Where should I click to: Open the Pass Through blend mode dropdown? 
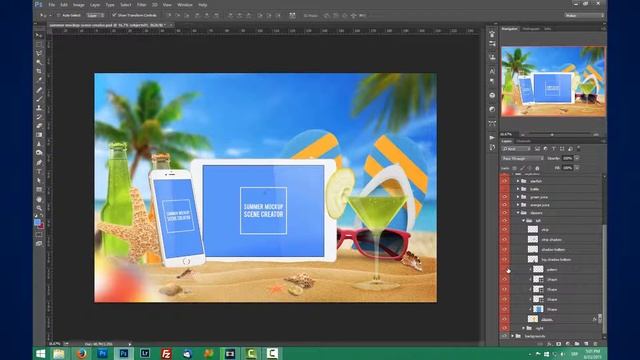tap(522, 158)
